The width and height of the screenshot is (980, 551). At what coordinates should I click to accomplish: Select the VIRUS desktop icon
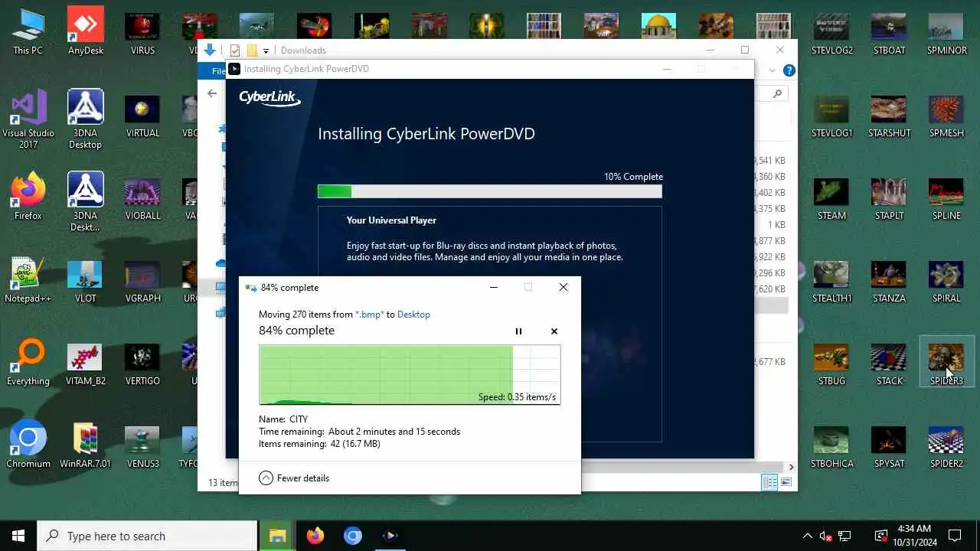coord(142,32)
